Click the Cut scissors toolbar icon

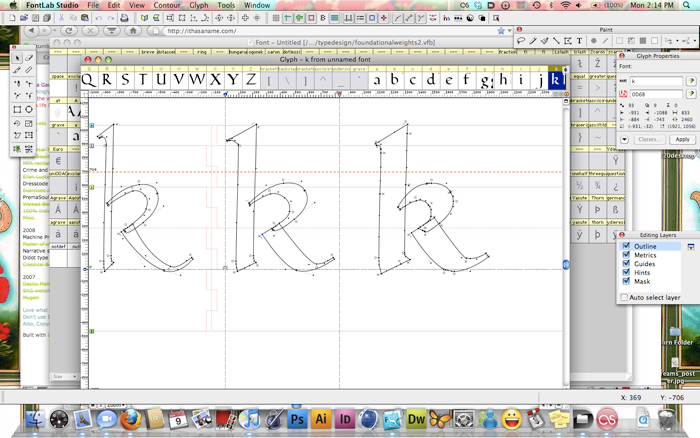61,18
